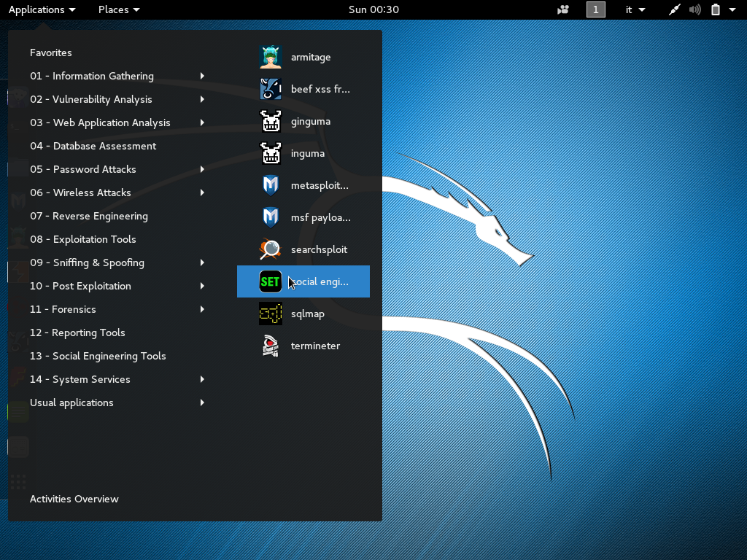
Task: Launch armitage via its anime-face icon
Action: pos(271,57)
